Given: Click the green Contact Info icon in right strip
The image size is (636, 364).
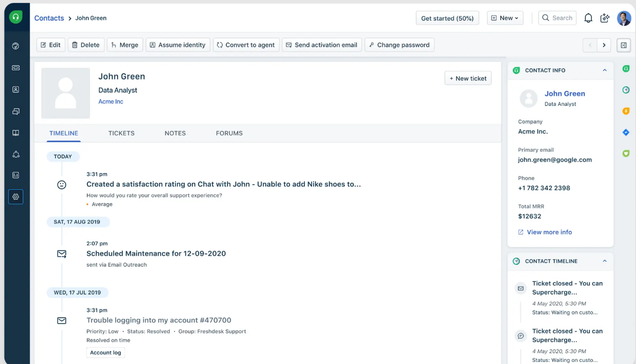Looking at the screenshot, I should pos(626,69).
